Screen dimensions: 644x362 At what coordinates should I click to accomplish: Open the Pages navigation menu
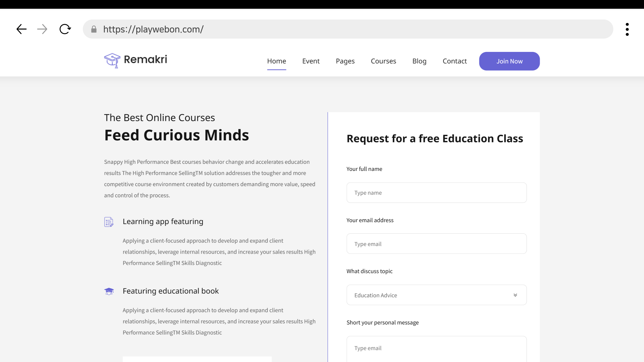click(345, 61)
